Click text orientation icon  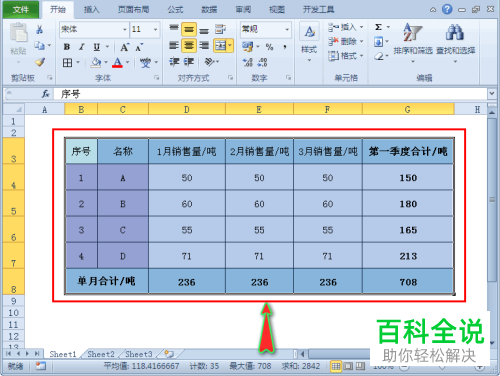209,62
